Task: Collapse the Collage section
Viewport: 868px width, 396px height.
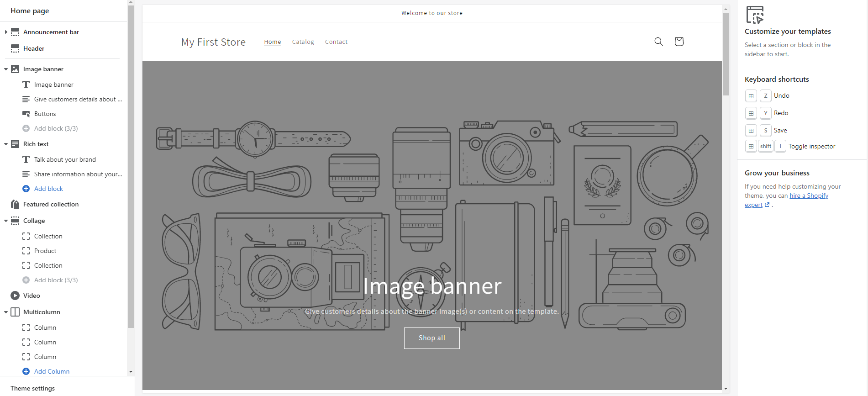Action: click(5, 221)
